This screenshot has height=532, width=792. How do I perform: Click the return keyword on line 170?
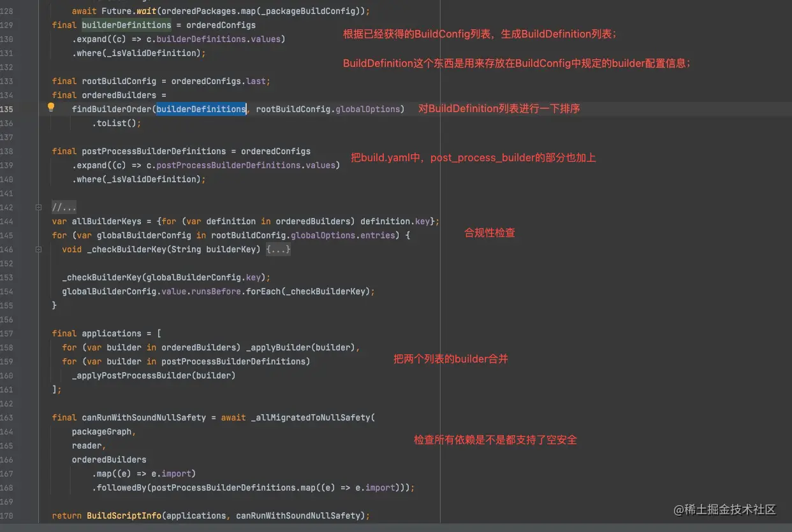tap(67, 515)
